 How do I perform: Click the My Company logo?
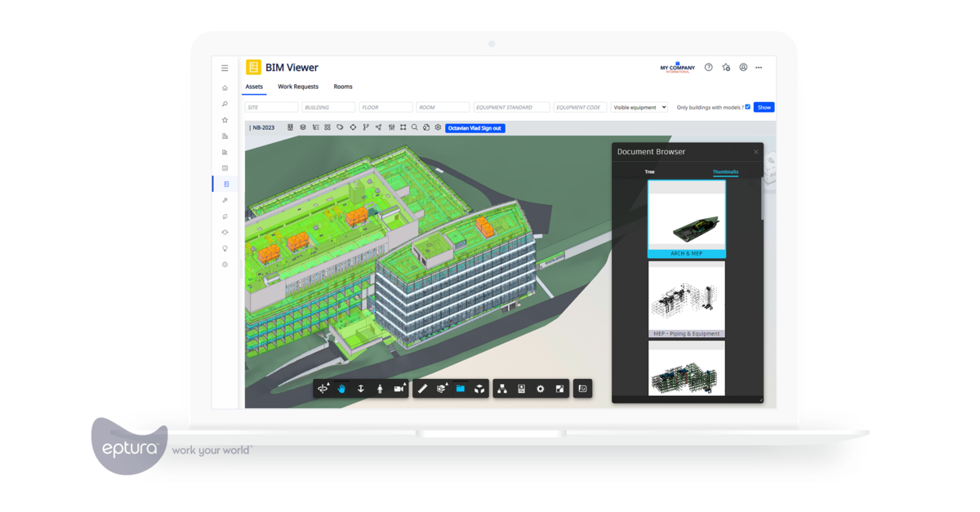(x=677, y=68)
